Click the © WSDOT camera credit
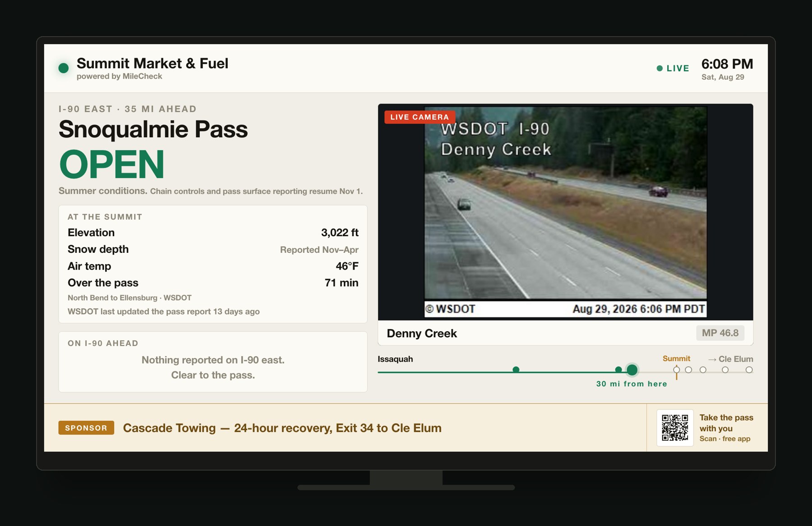This screenshot has height=526, width=812. [x=450, y=309]
